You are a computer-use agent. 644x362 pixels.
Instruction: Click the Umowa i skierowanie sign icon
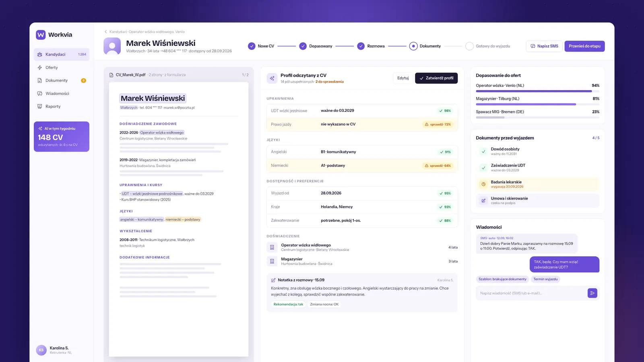coord(483,201)
